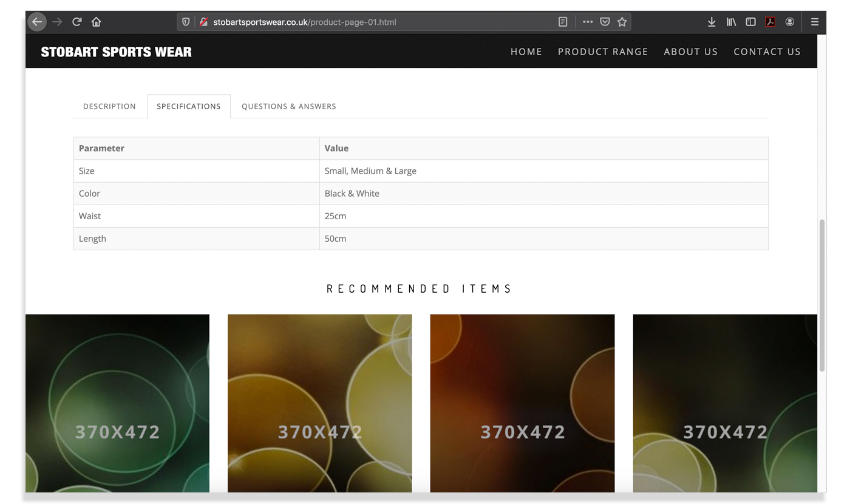
Task: Reload the current page
Action: tap(76, 22)
